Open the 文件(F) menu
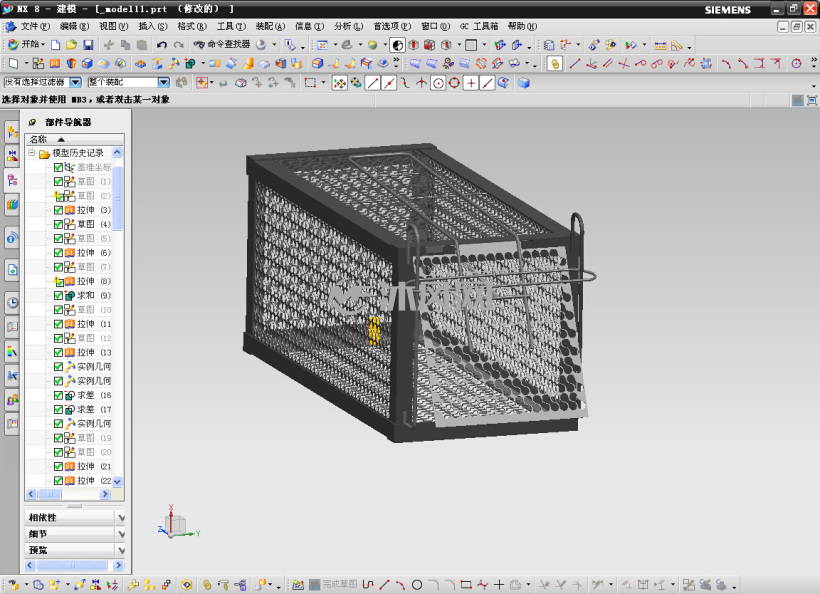Screen dimensions: 820x594 35,26
